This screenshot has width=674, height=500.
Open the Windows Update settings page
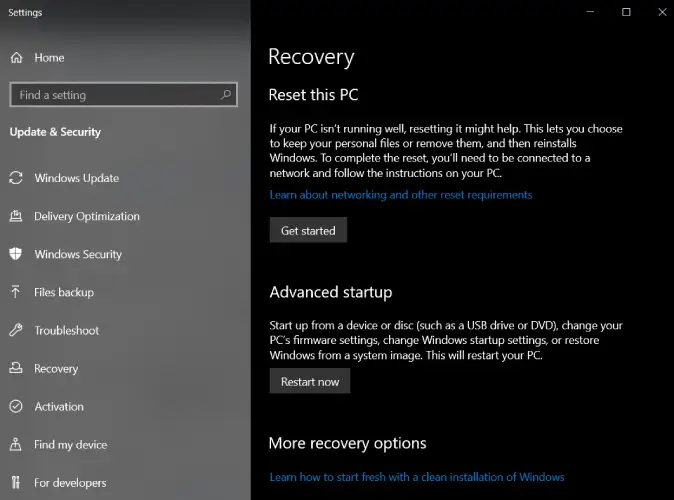click(x=76, y=178)
